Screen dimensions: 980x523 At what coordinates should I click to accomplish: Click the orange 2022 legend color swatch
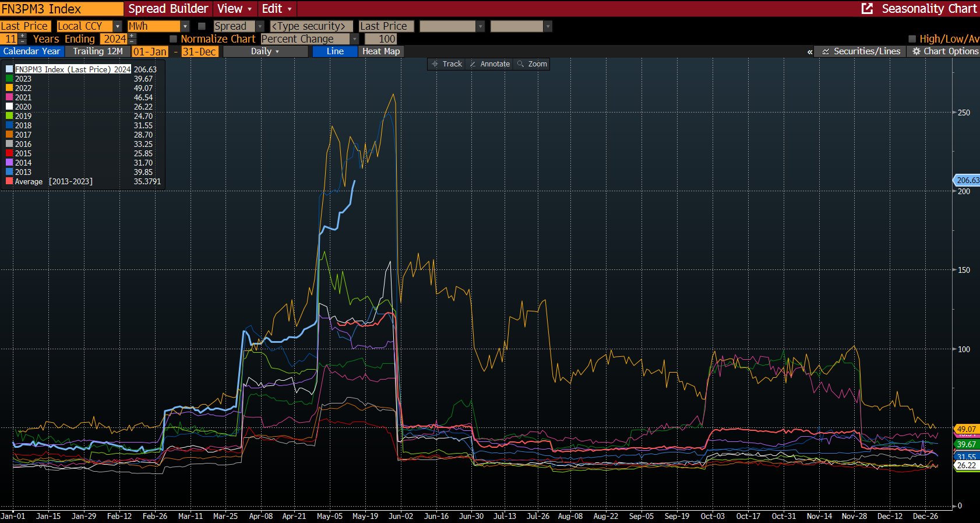point(9,88)
